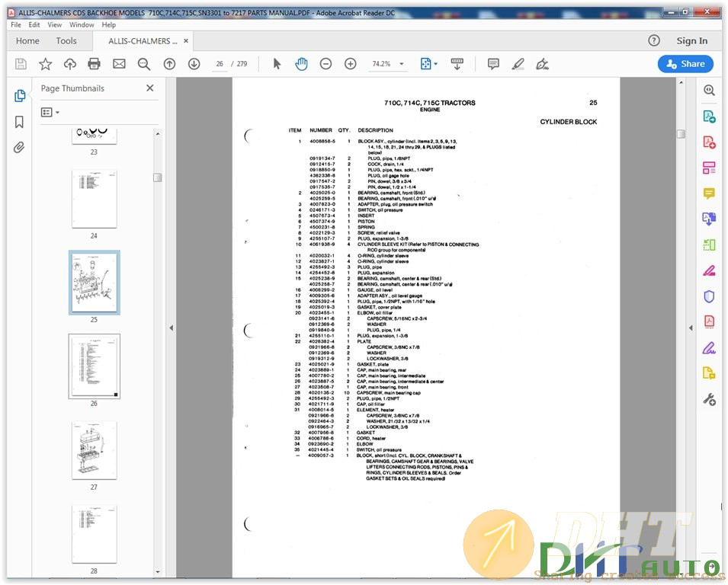Send file by email envelope icon

[120, 64]
